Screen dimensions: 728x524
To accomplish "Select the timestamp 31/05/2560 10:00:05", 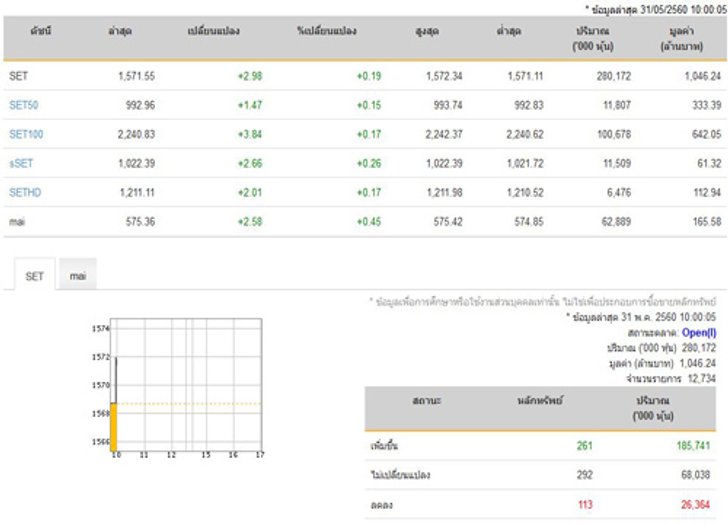I will click(683, 9).
